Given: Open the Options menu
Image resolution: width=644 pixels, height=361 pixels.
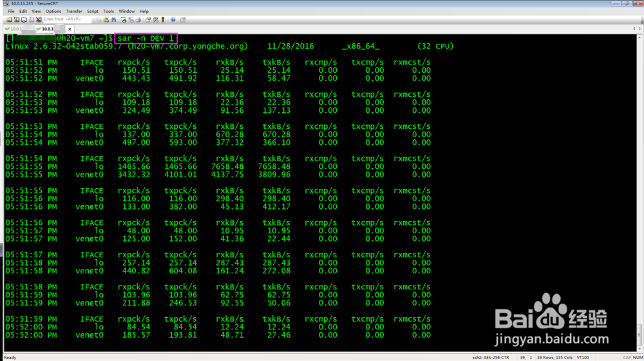Looking at the screenshot, I should 53,11.
